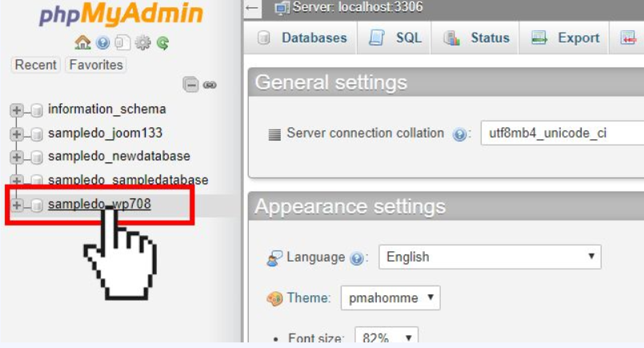Open the Language dropdown showing English
This screenshot has width=644, height=348.
tap(490, 257)
